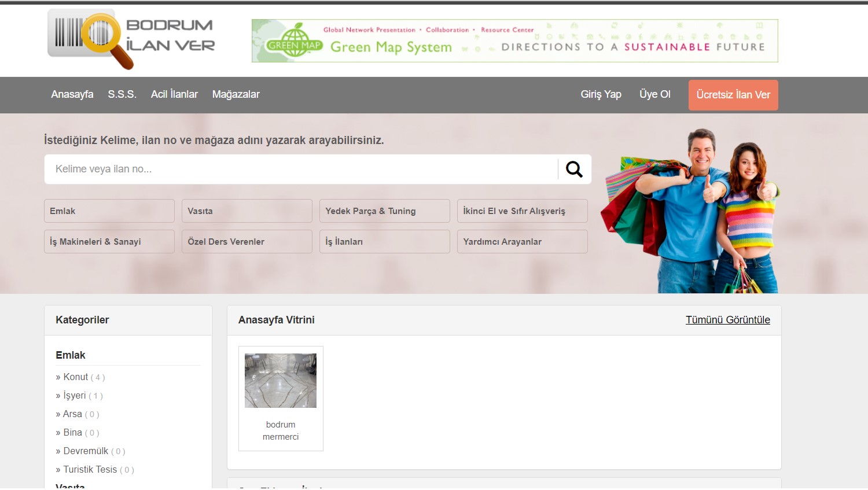
Task: Go to Anasayfa in navigation bar
Action: [72, 94]
